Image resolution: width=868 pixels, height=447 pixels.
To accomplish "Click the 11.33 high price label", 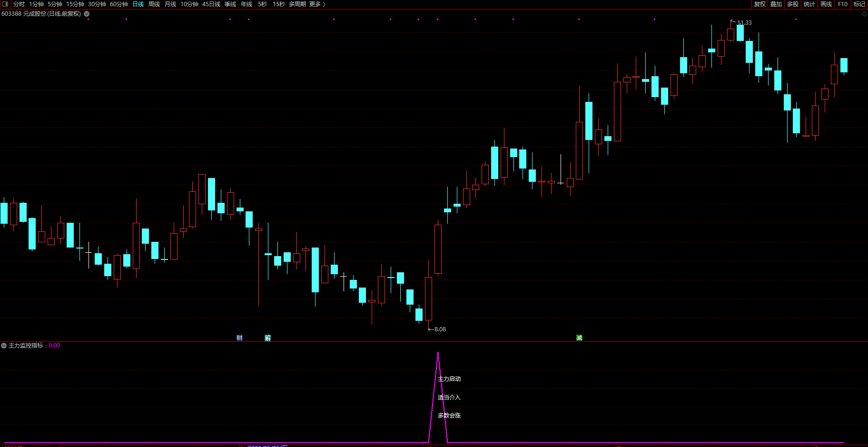I will click(x=744, y=22).
